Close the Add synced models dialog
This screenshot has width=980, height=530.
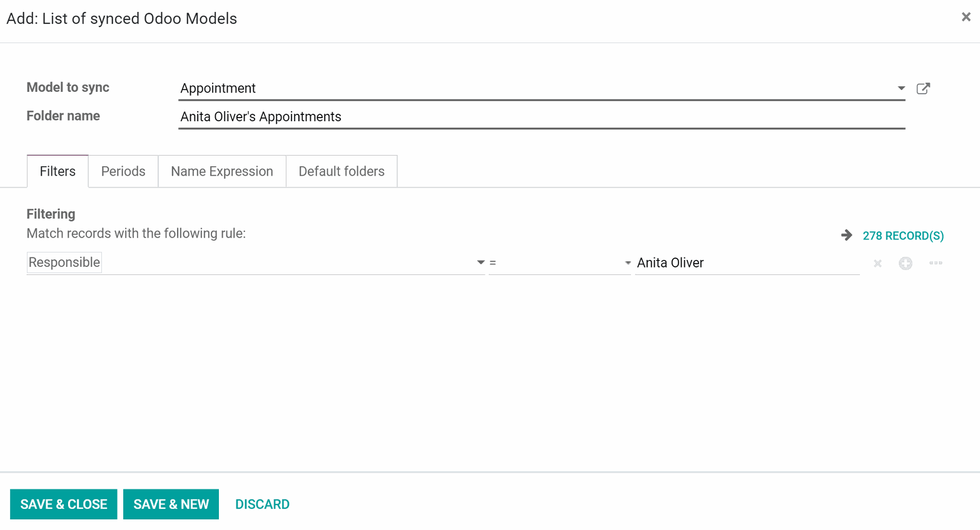966,17
